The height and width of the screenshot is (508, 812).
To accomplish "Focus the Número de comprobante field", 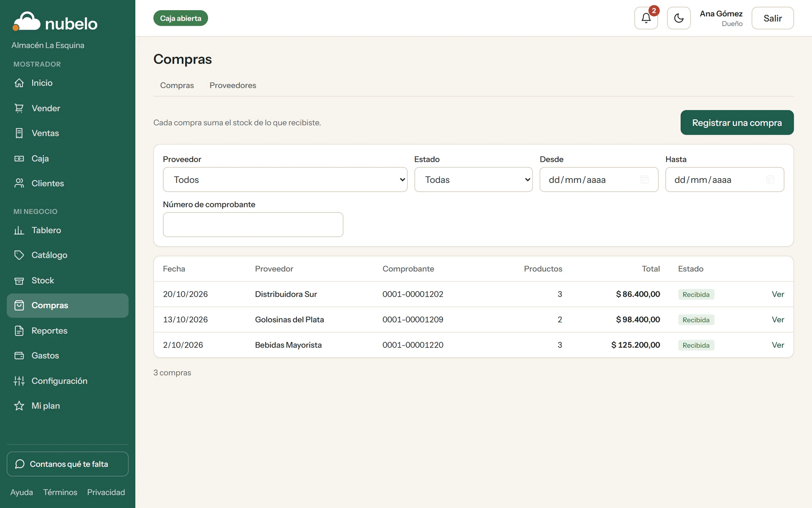I will (253, 224).
